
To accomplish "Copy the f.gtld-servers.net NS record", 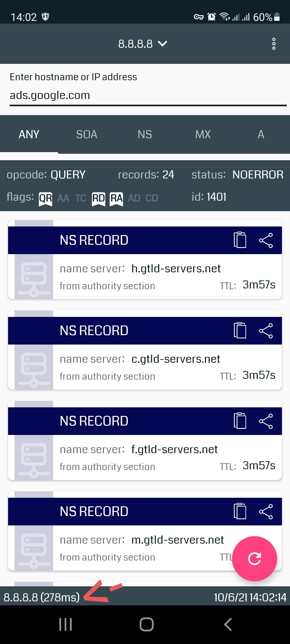I will coord(240,420).
